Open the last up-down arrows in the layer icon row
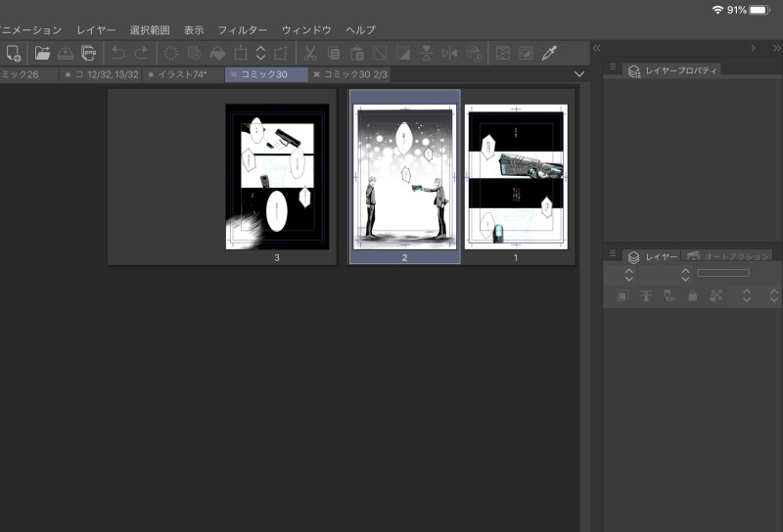 point(774,295)
